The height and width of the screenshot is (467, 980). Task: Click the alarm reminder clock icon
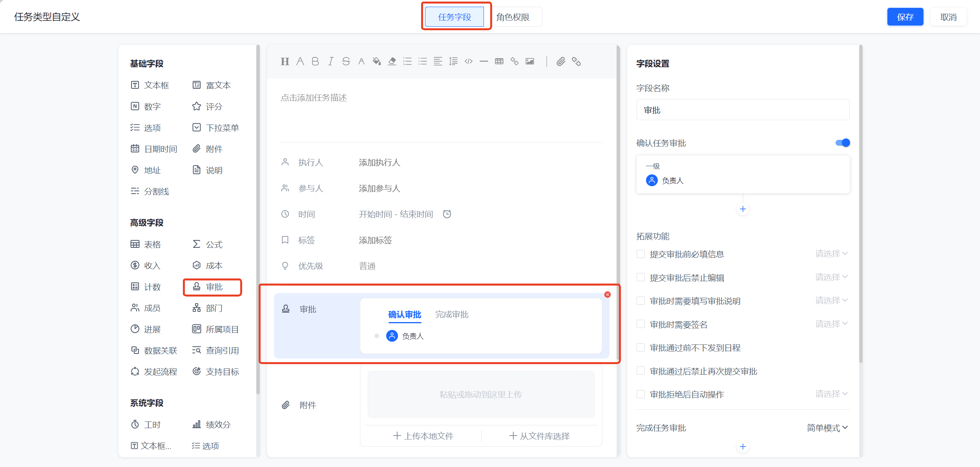447,214
